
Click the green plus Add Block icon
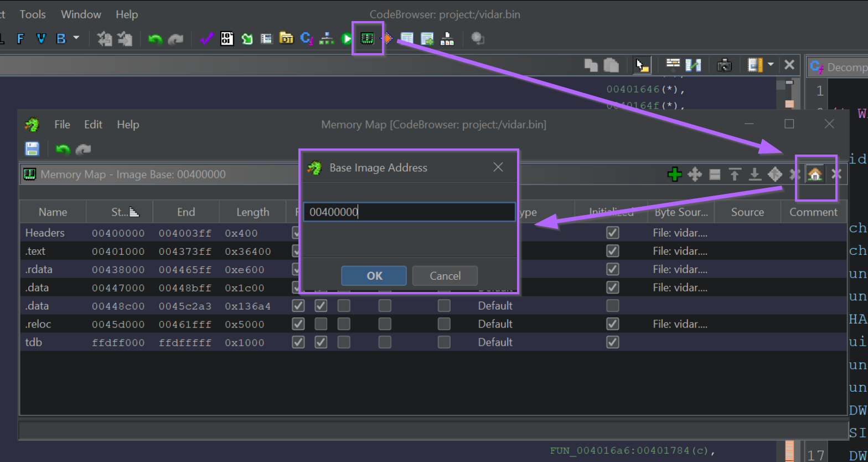pyautogui.click(x=674, y=174)
